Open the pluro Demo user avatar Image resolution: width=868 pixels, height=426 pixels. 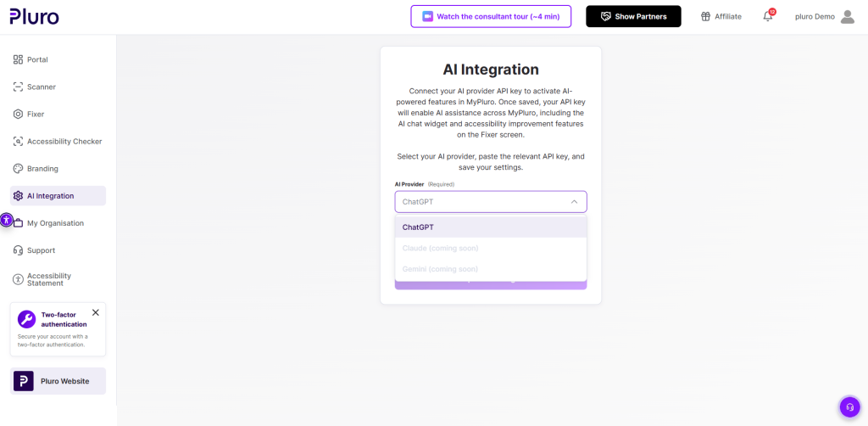pos(848,17)
